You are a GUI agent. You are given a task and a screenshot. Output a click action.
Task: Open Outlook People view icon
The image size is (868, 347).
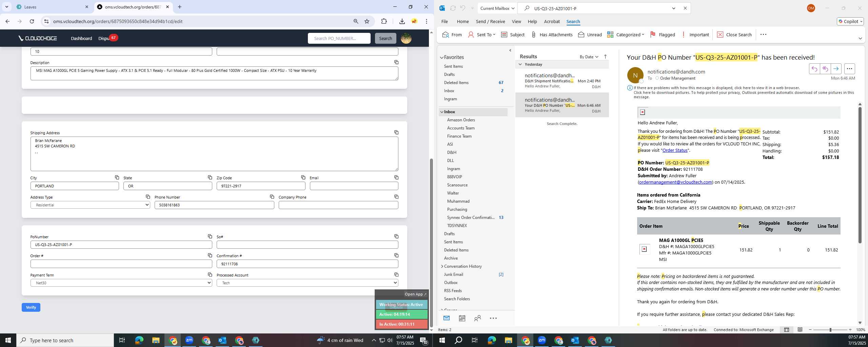pos(477,318)
